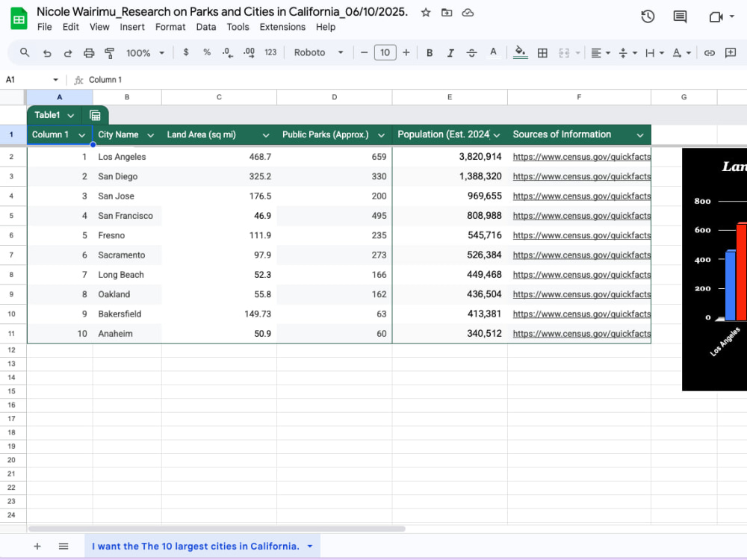Open the census link for Los Angeles

coord(582,157)
